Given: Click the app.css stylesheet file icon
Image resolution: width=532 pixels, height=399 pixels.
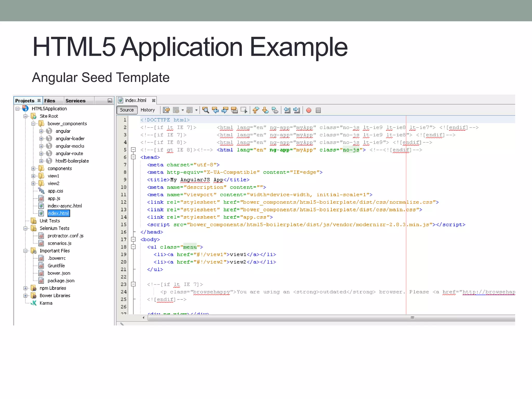Looking at the screenshot, I should pos(41,191).
